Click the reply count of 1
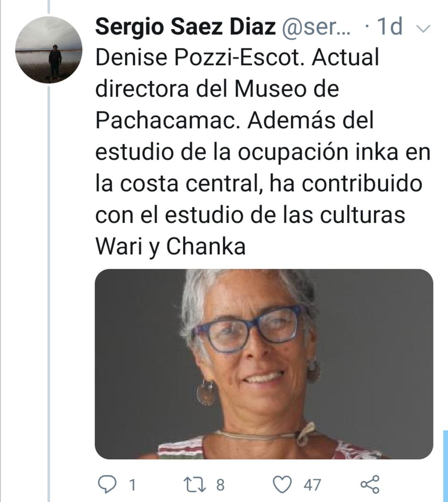 click(x=132, y=485)
